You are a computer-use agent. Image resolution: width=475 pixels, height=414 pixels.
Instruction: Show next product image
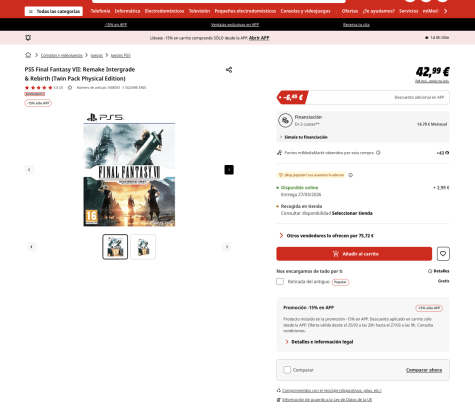point(229,170)
